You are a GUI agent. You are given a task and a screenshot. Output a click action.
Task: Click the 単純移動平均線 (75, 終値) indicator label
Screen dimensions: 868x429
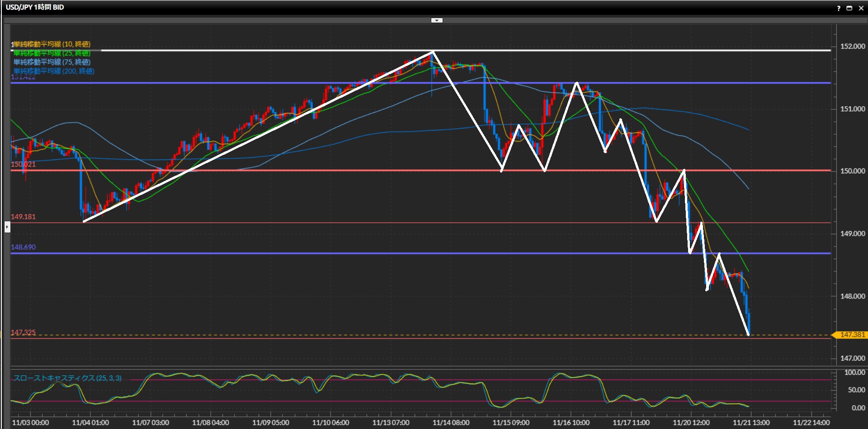click(52, 62)
